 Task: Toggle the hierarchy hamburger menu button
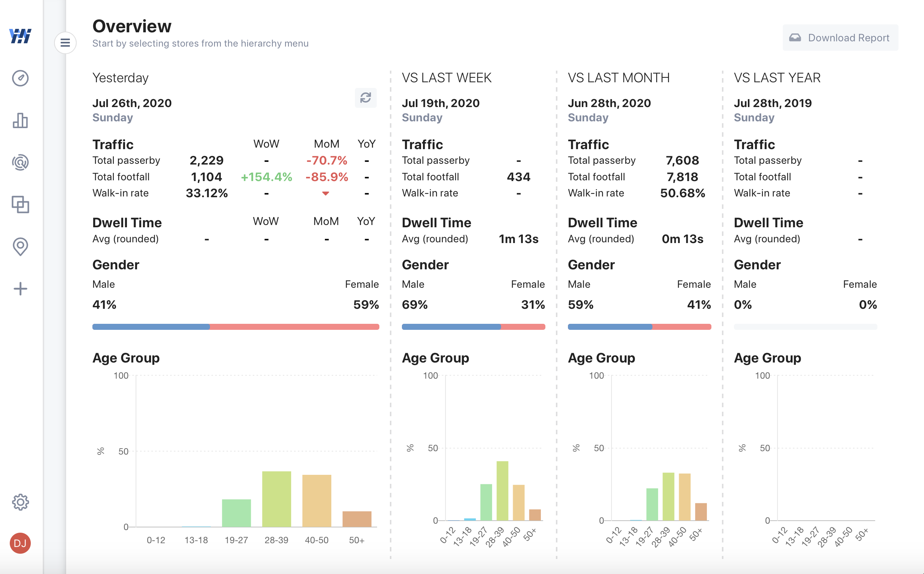65,42
